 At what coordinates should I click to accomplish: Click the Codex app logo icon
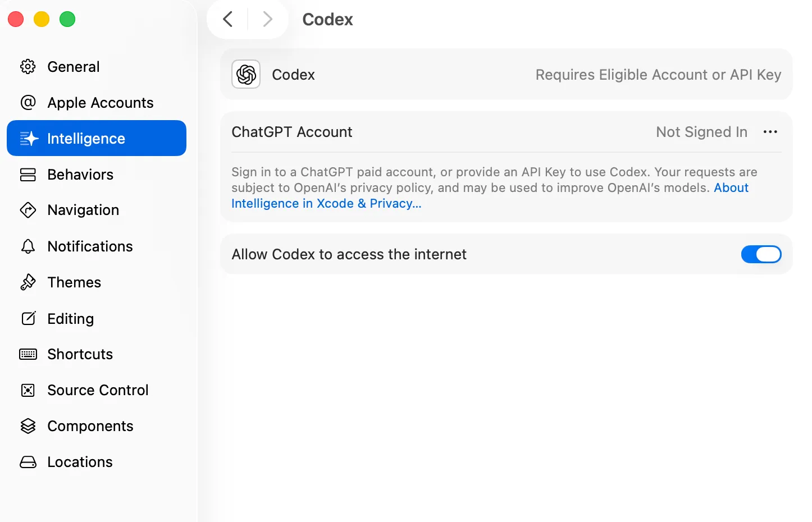[246, 75]
